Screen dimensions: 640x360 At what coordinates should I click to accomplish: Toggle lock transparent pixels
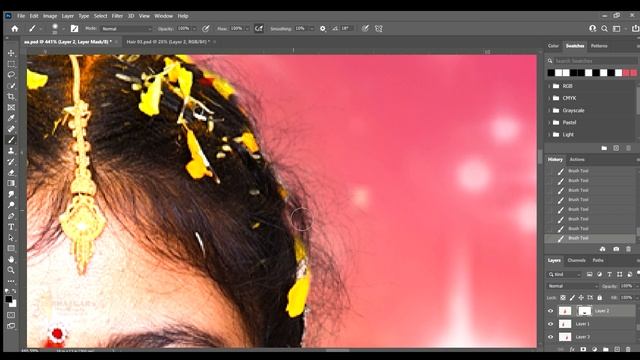coord(563,298)
